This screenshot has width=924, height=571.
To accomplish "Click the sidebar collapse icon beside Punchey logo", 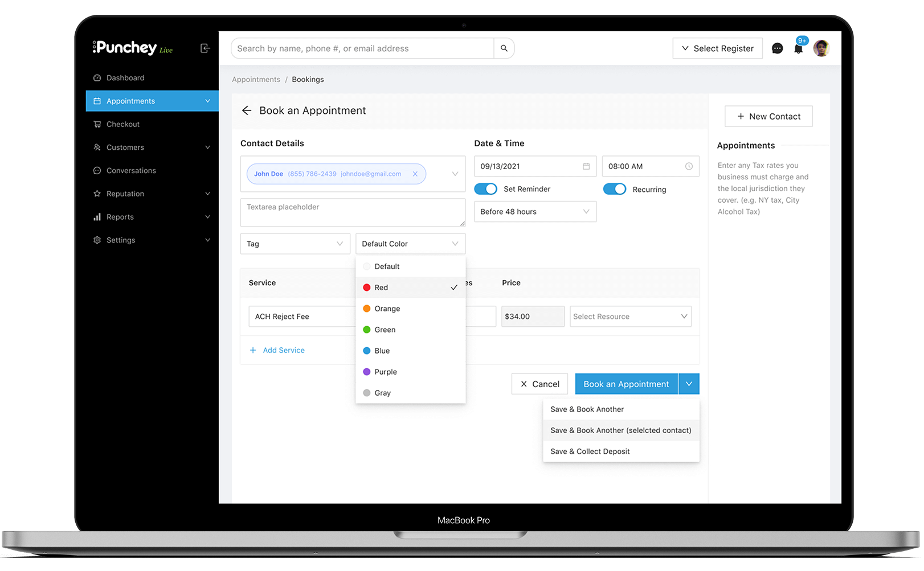I will [x=205, y=48].
